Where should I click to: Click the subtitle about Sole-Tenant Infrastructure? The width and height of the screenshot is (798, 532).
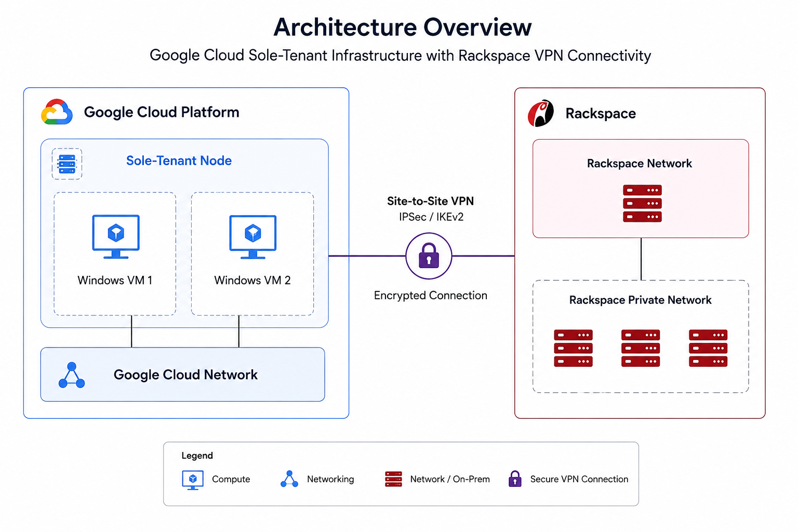400,56
